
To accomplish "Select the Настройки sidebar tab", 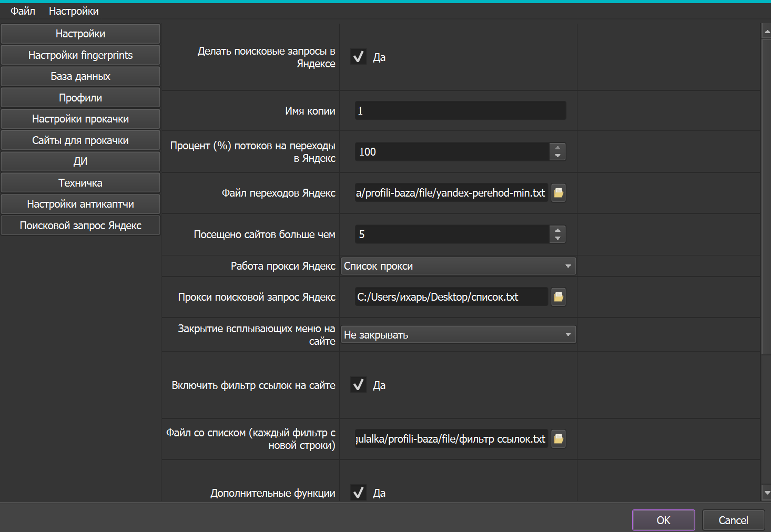I will click(x=80, y=34).
